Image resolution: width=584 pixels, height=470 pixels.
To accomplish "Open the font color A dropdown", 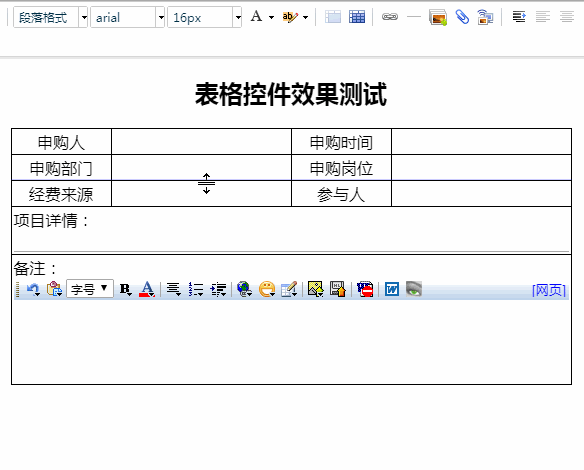I will [x=271, y=17].
